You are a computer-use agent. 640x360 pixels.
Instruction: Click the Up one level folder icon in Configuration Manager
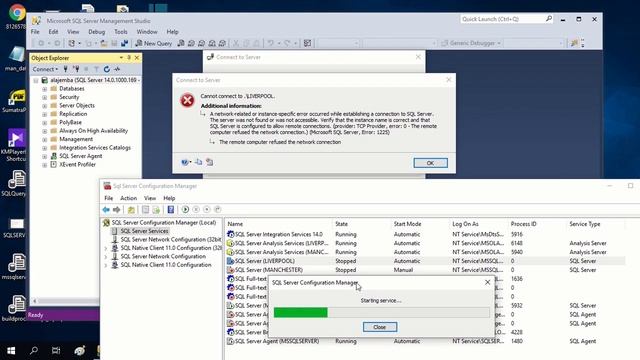[x=131, y=210]
